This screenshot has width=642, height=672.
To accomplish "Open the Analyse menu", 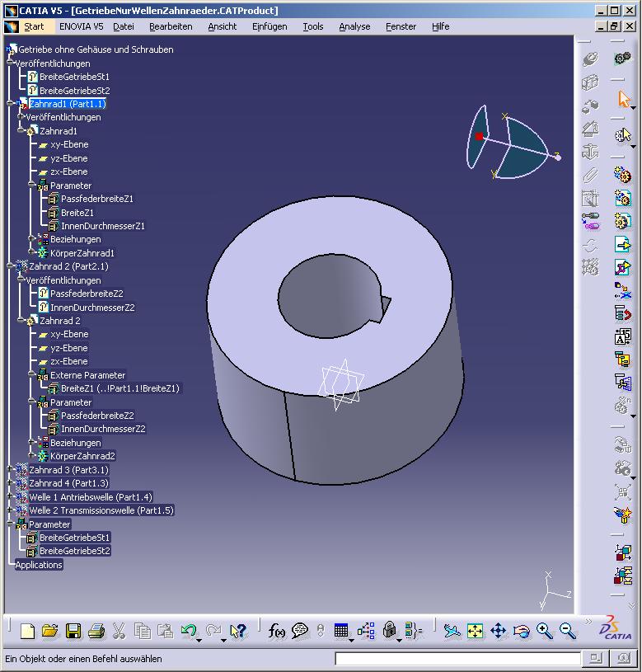I will (x=354, y=26).
